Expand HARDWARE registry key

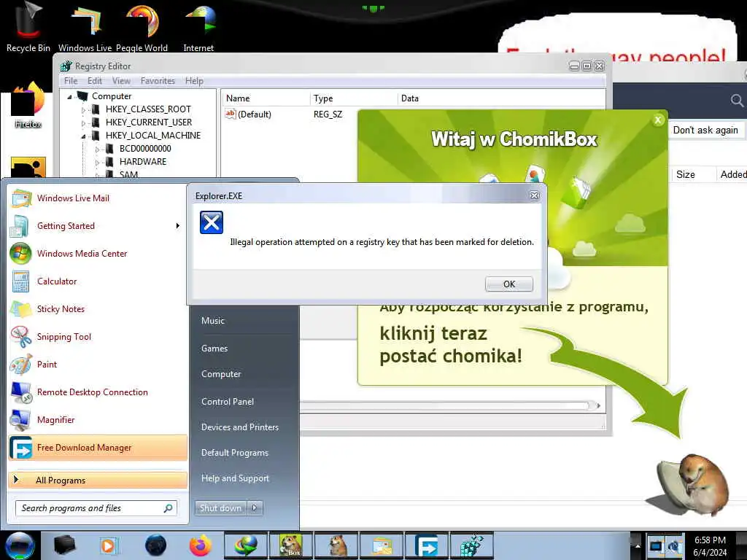click(97, 163)
